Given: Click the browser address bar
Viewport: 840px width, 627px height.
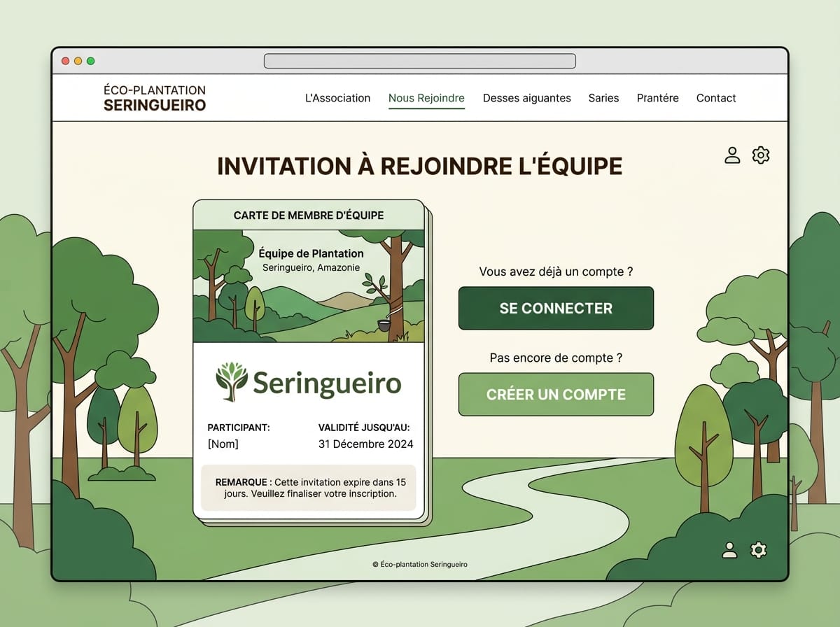Looking at the screenshot, I should [x=419, y=61].
